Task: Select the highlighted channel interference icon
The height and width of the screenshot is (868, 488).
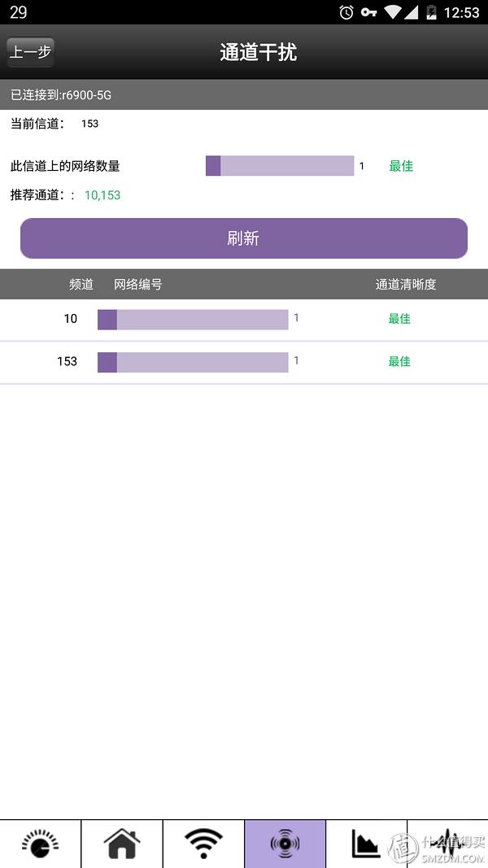Action: point(285,844)
